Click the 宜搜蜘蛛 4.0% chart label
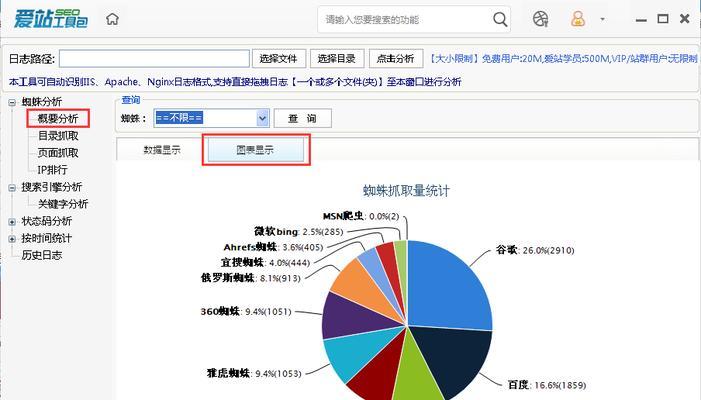 click(265, 263)
